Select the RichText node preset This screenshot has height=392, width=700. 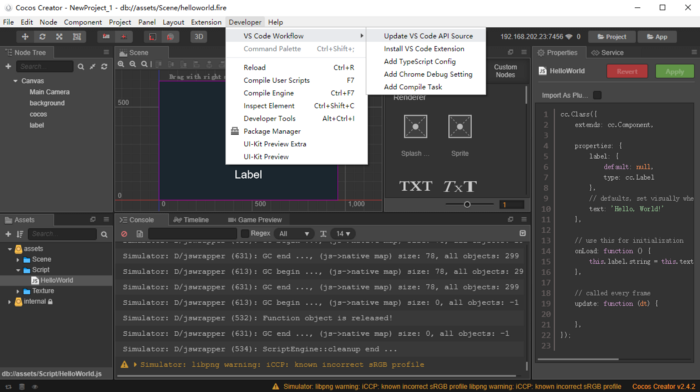[x=460, y=186]
